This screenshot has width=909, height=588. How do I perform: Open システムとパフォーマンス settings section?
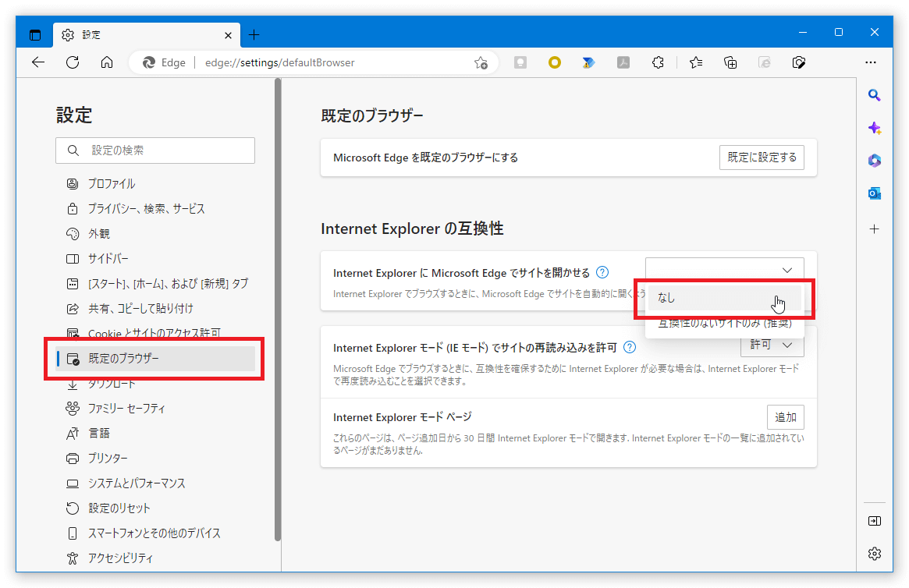click(137, 484)
